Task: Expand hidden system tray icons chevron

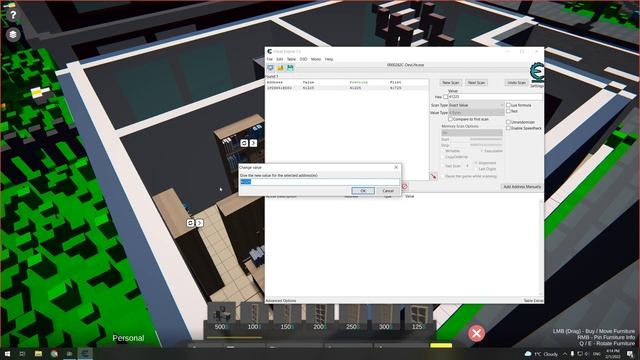Action: [565, 353]
